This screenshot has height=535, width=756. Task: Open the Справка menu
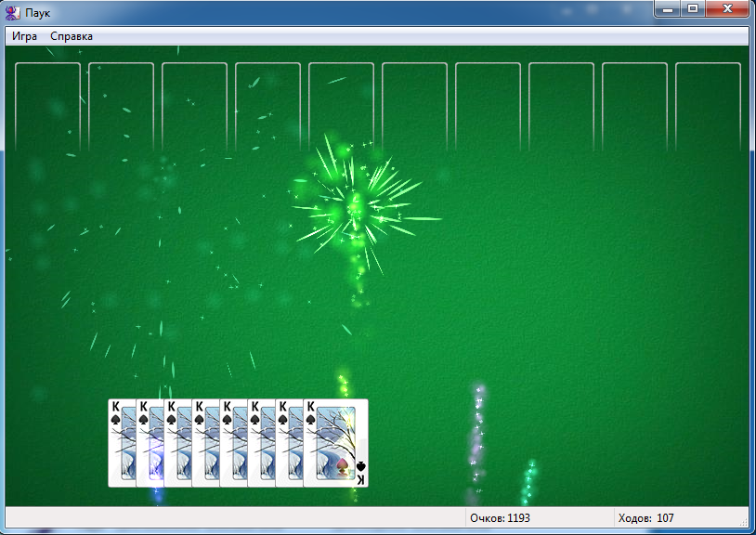pyautogui.click(x=72, y=36)
